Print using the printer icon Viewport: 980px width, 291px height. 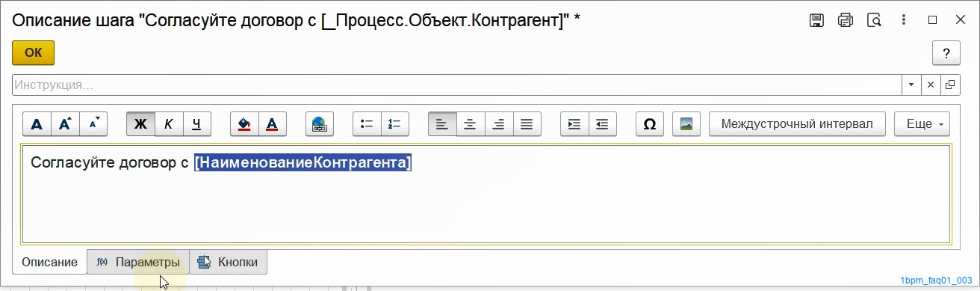pyautogui.click(x=846, y=20)
